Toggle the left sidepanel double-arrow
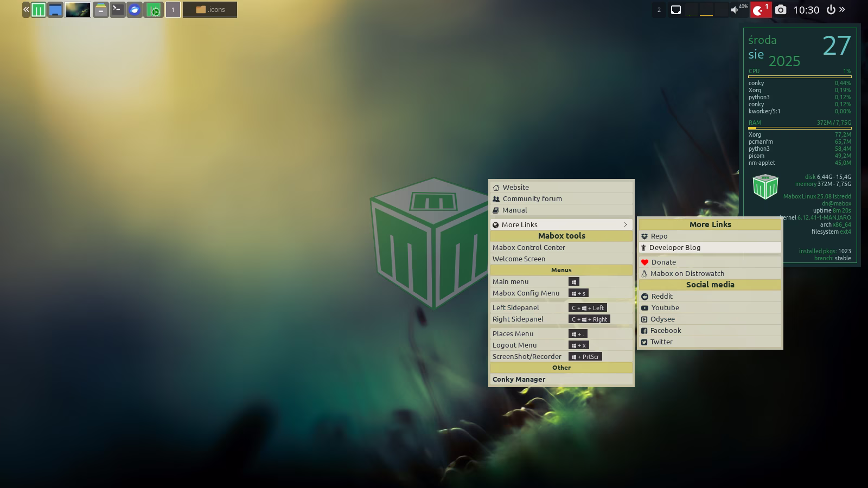 click(x=26, y=10)
